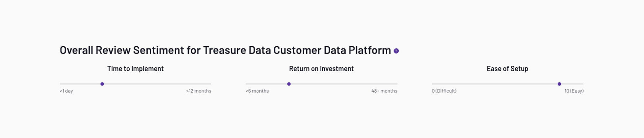Click the Return on Investment slider handle
The image size is (644, 138).
point(289,84)
